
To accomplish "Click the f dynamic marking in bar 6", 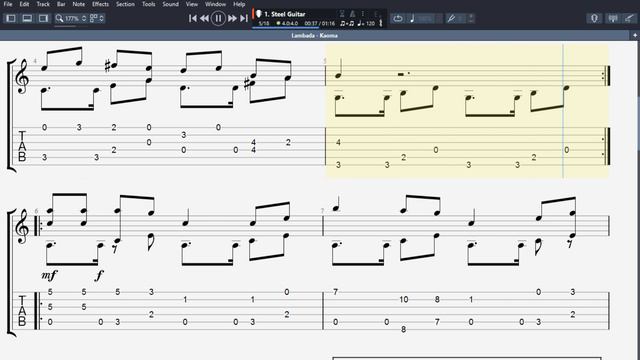I will (99, 276).
